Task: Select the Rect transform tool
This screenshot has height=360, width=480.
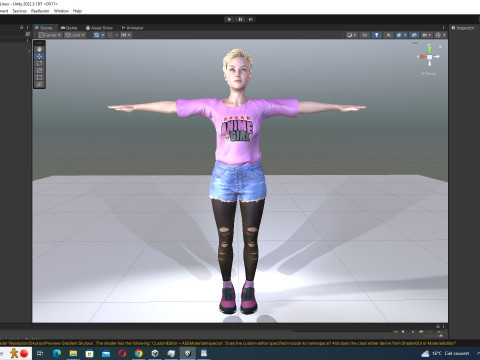Action: click(39, 77)
